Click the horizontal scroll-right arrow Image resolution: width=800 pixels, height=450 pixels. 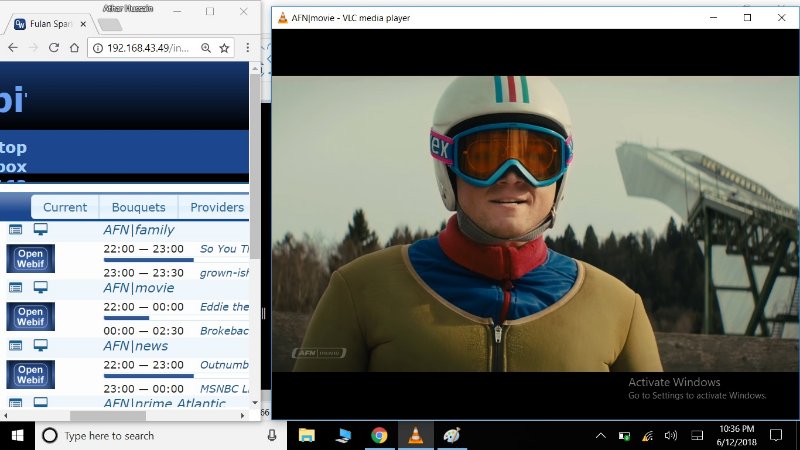coord(242,416)
